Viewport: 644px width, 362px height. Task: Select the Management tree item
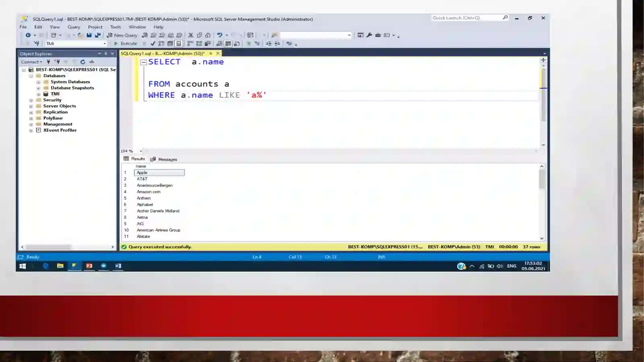58,124
